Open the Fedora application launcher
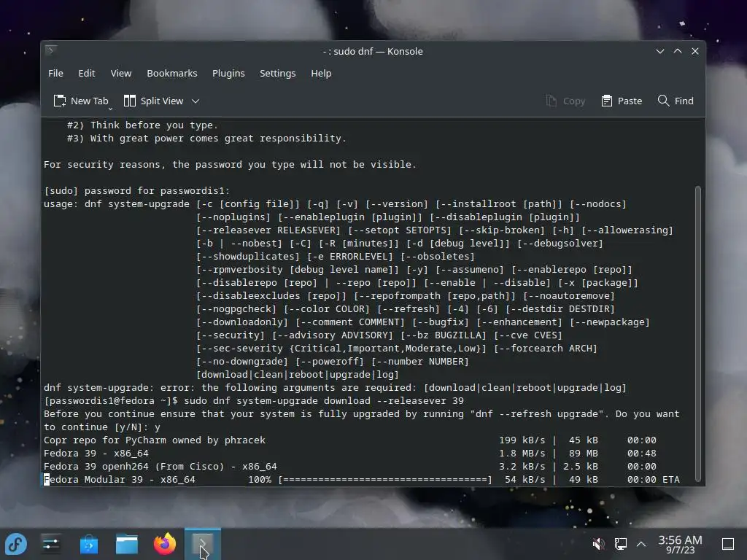Image resolution: width=747 pixels, height=560 pixels. click(x=16, y=544)
